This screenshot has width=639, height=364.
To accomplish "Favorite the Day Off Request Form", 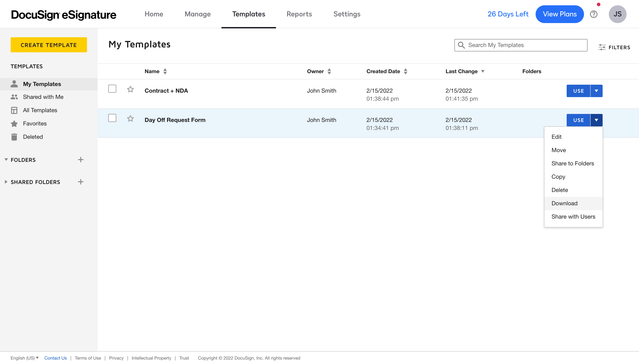I will tap(130, 119).
